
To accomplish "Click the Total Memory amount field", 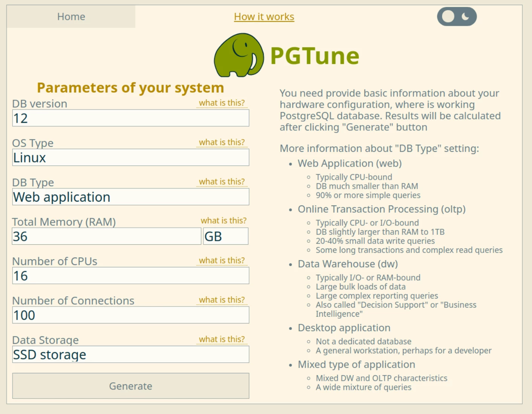I will (106, 237).
